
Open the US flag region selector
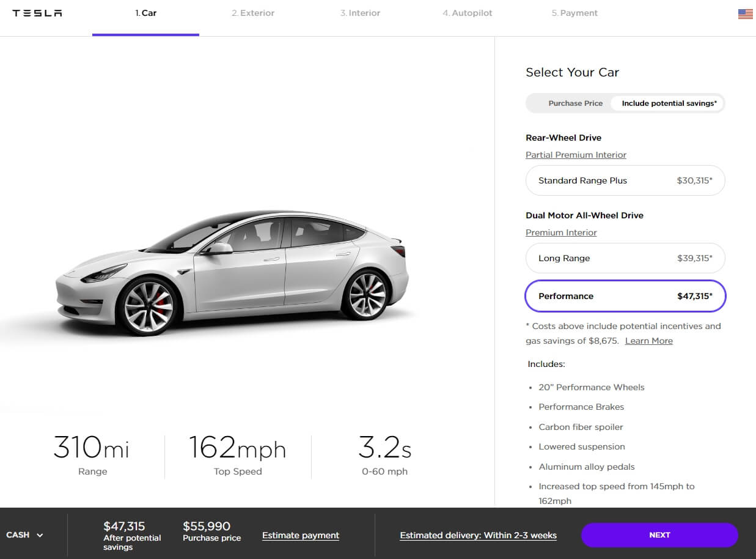(x=745, y=14)
